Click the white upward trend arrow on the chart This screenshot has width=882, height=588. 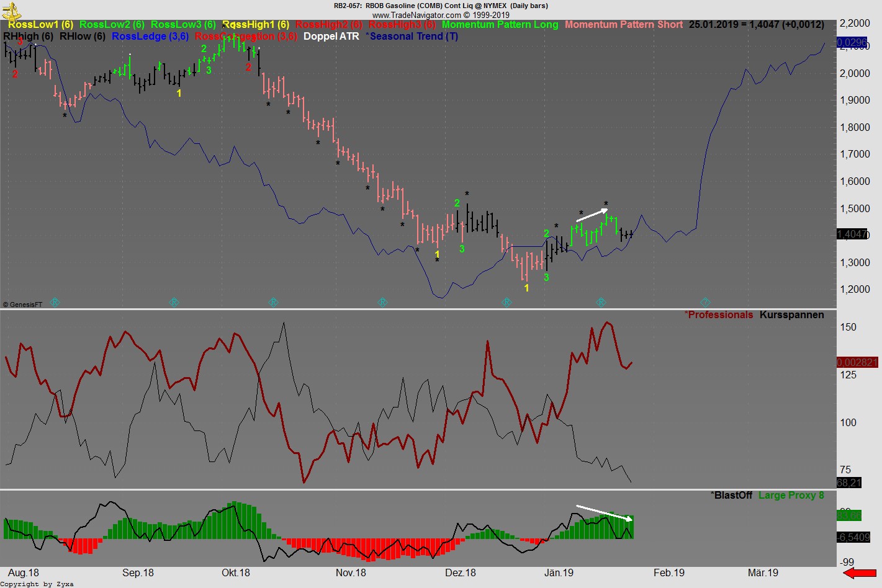point(591,214)
